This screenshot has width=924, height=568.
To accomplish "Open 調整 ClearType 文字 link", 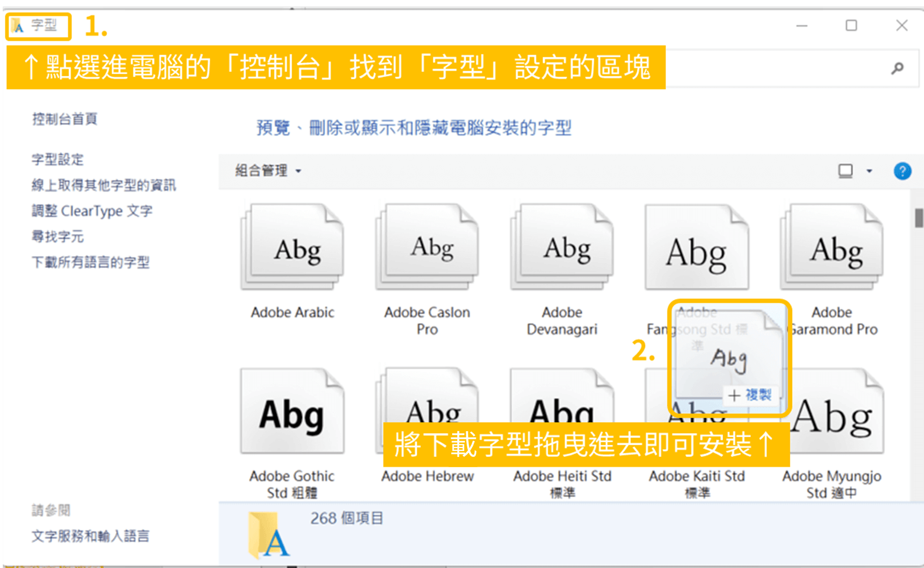I will point(92,211).
